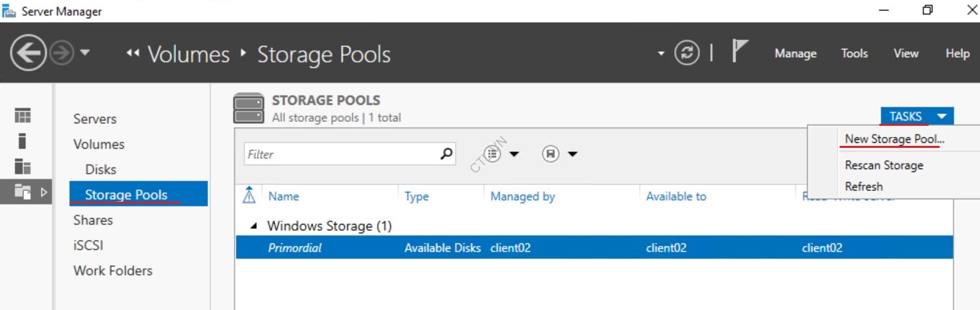Open the Work Folders page
The height and width of the screenshot is (310, 980).
[113, 270]
